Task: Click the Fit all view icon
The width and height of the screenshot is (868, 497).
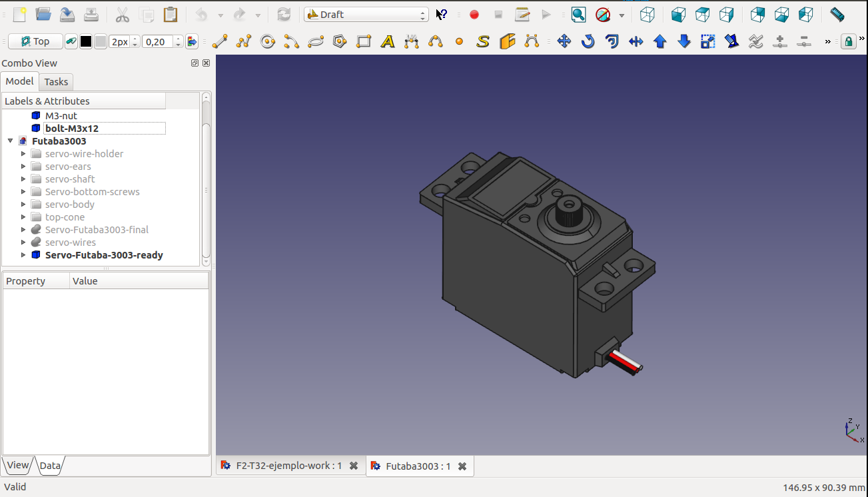Action: coord(578,14)
